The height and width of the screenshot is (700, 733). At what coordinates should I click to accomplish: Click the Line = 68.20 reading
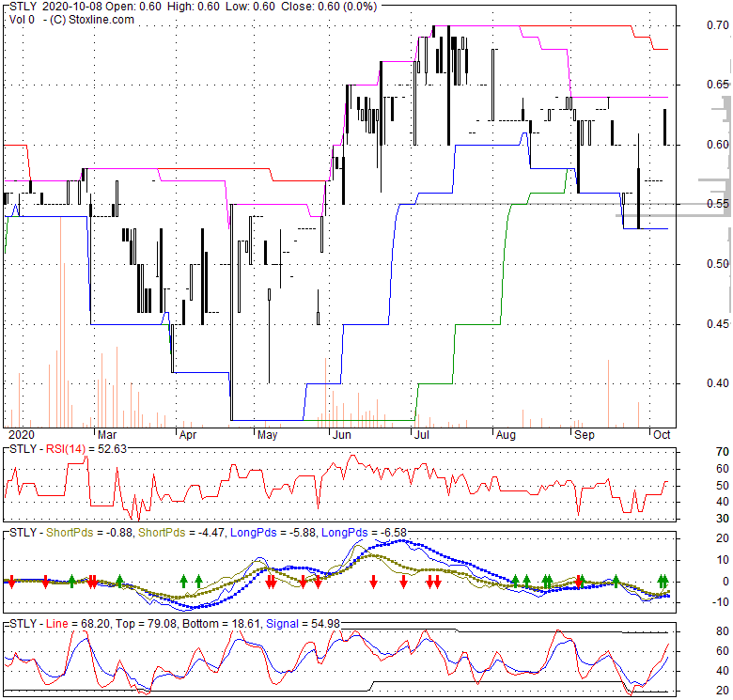tap(79, 624)
